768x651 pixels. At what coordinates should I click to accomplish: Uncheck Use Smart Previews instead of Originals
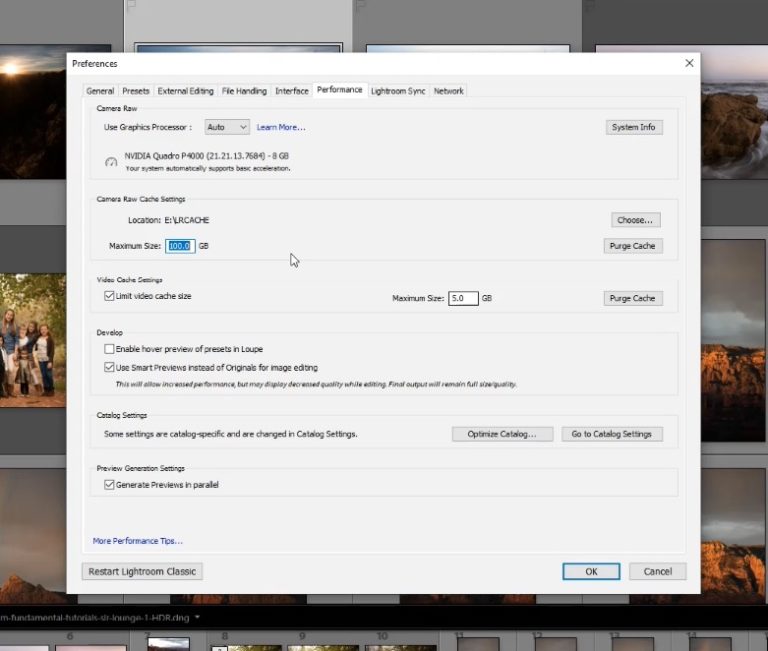point(110,367)
